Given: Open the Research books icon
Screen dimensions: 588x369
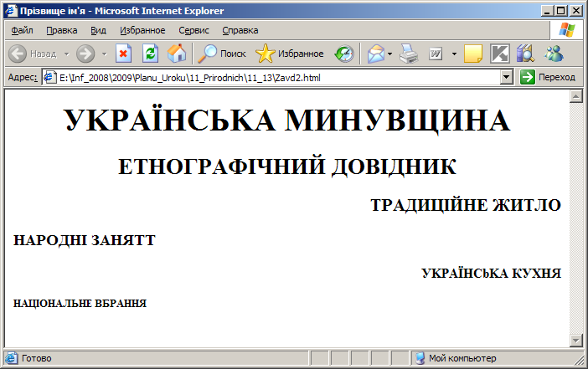Looking at the screenshot, I should 525,54.
